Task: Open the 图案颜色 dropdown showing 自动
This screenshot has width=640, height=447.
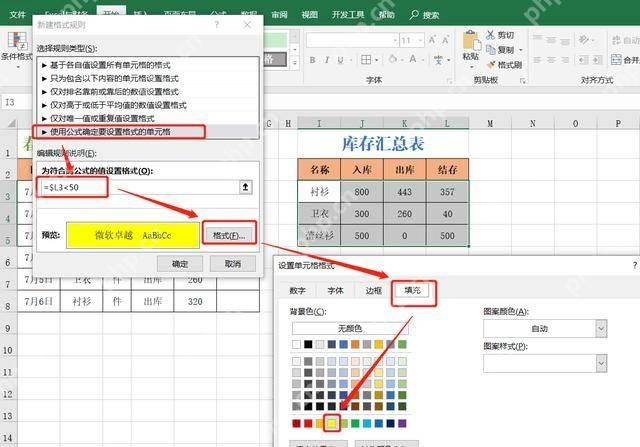Action: coord(601,329)
